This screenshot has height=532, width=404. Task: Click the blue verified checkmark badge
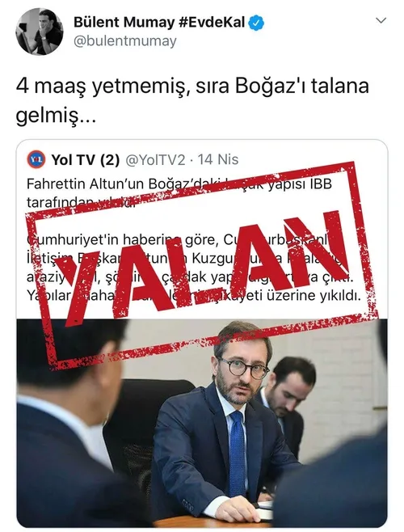256,23
